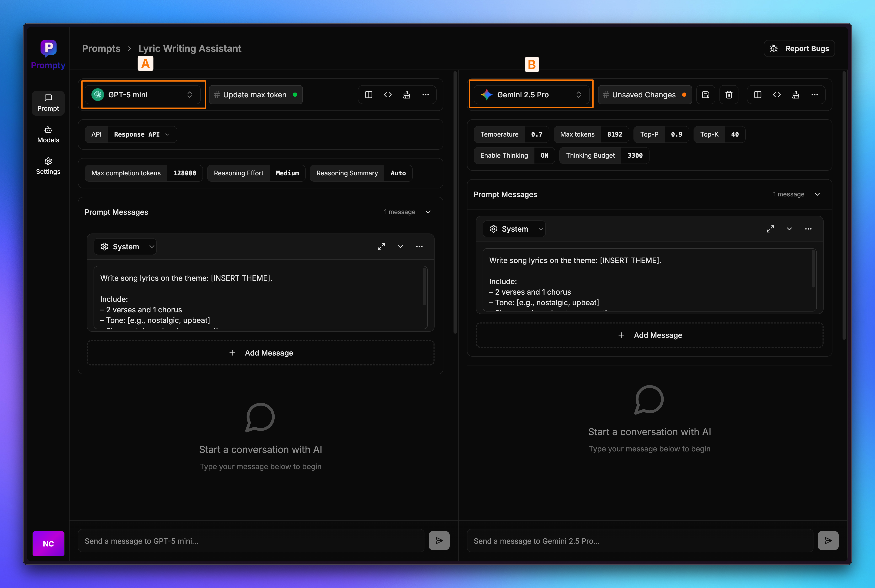The width and height of the screenshot is (875, 588).
Task: Click Prompts breadcrumb link
Action: [101, 49]
